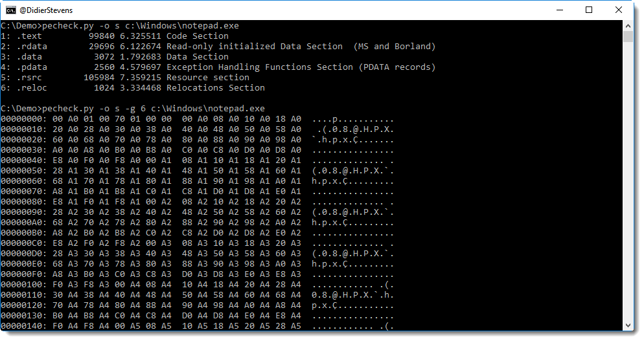Click hex dump offset 00000000

(x=21, y=119)
